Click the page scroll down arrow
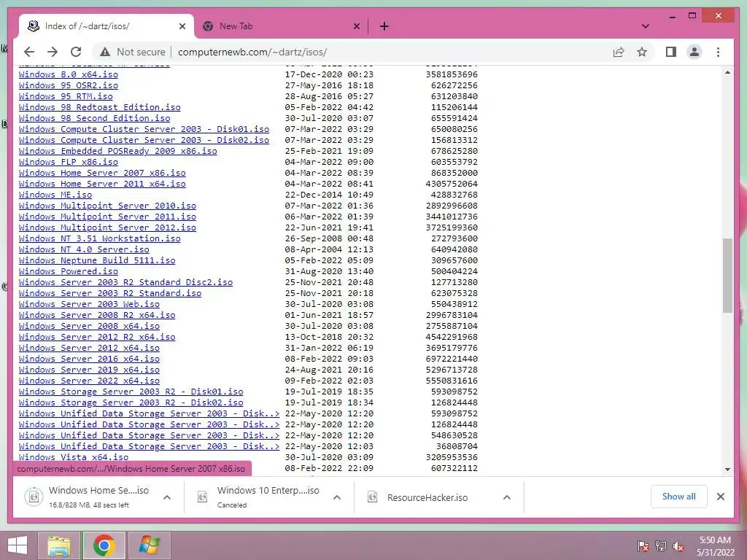This screenshot has height=560, width=747. [727, 470]
